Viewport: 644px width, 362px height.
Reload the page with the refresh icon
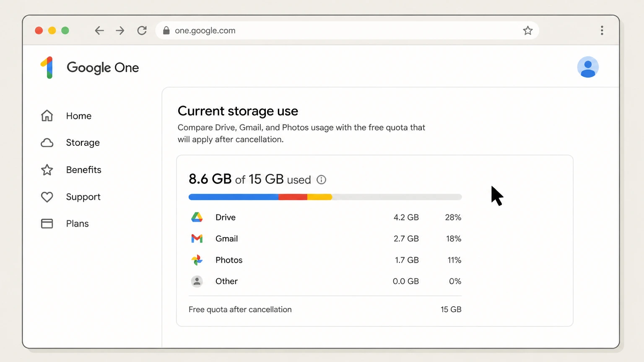tap(142, 31)
